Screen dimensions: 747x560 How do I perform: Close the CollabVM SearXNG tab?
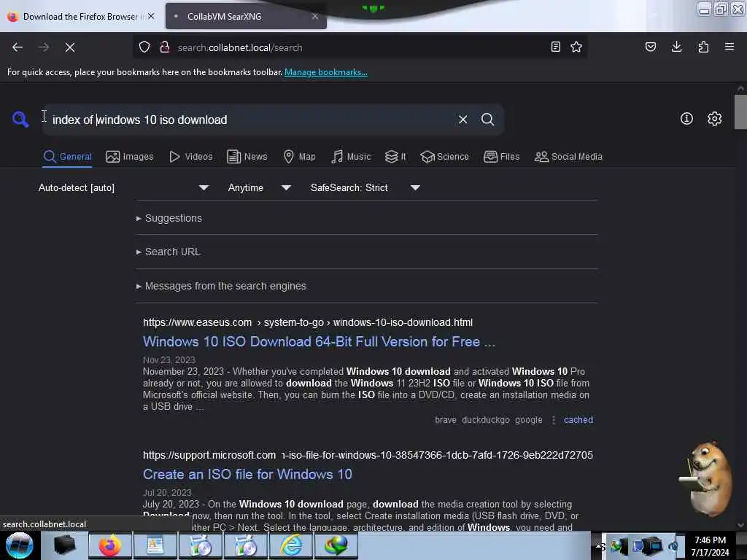click(315, 17)
